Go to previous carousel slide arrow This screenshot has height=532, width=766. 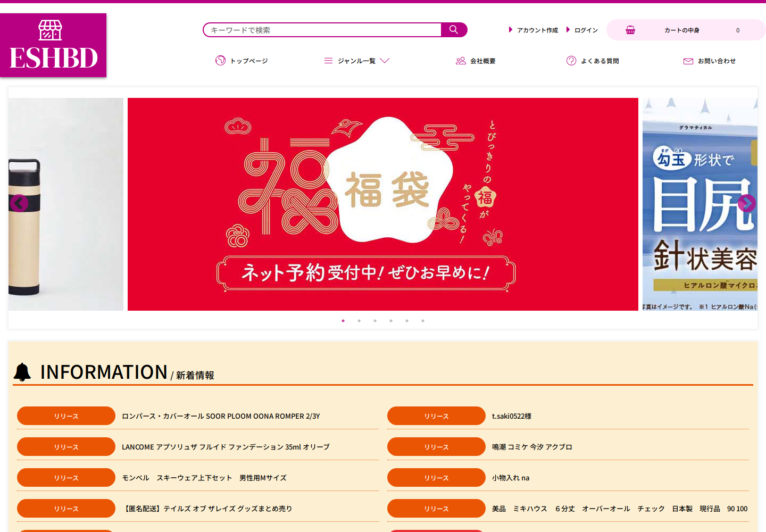(19, 203)
